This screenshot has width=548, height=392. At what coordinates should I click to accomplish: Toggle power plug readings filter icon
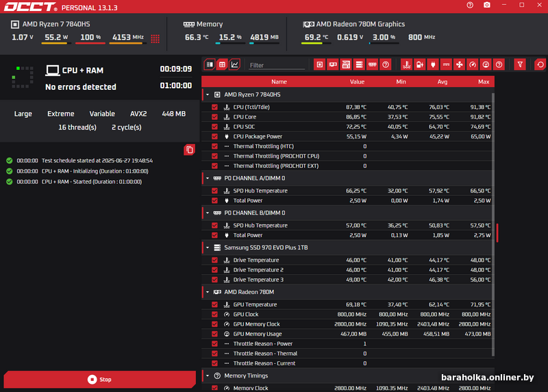433,64
